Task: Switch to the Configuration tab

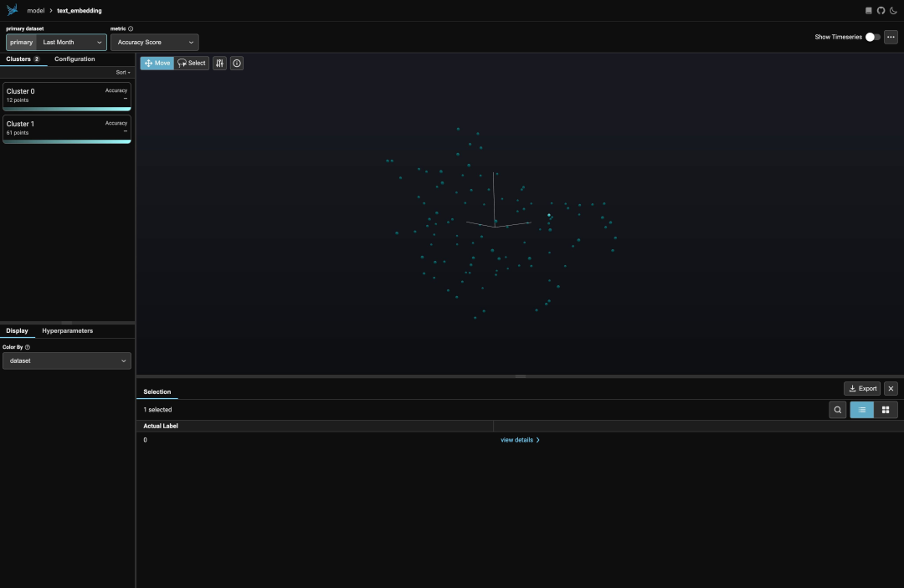Action: point(75,59)
